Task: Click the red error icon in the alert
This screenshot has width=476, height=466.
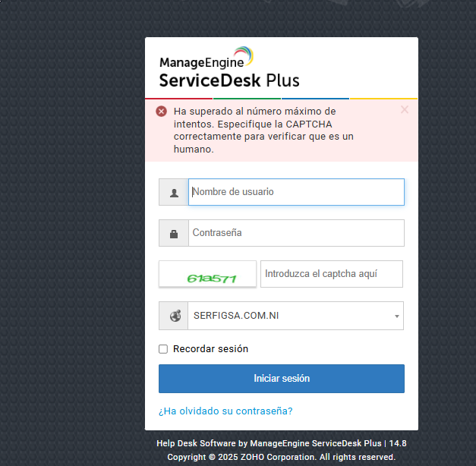Action: pyautogui.click(x=161, y=112)
